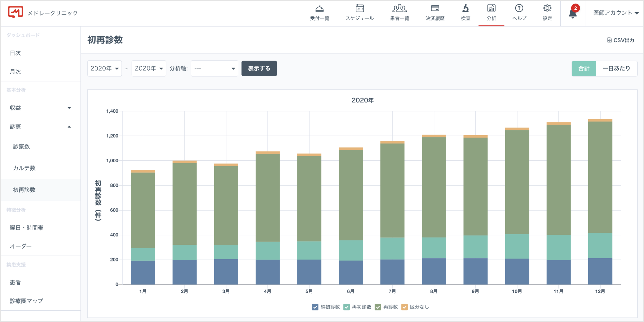Export data with CSV出力 link

620,40
